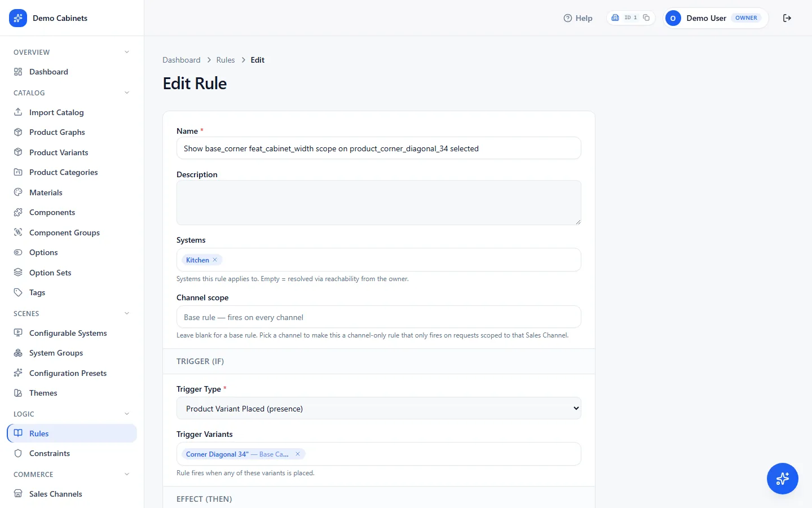The height and width of the screenshot is (508, 812).
Task: Open the floating AI assistant button
Action: pos(783,479)
